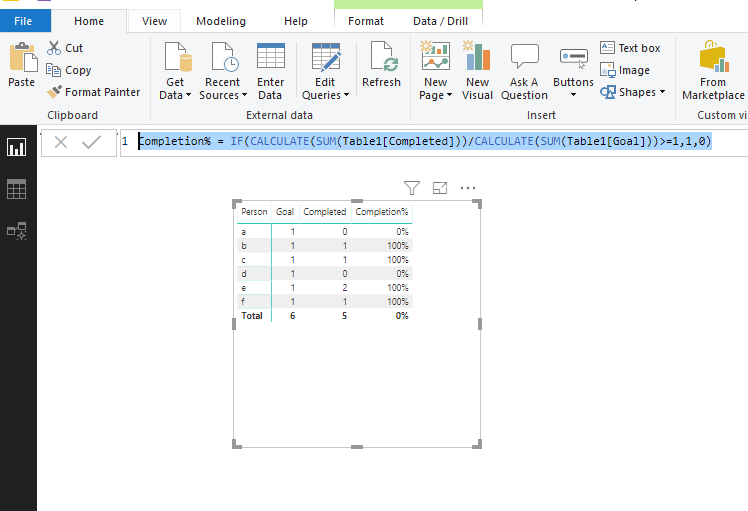The height and width of the screenshot is (511, 748).
Task: Open the Data / Drill tab
Action: coord(440,21)
